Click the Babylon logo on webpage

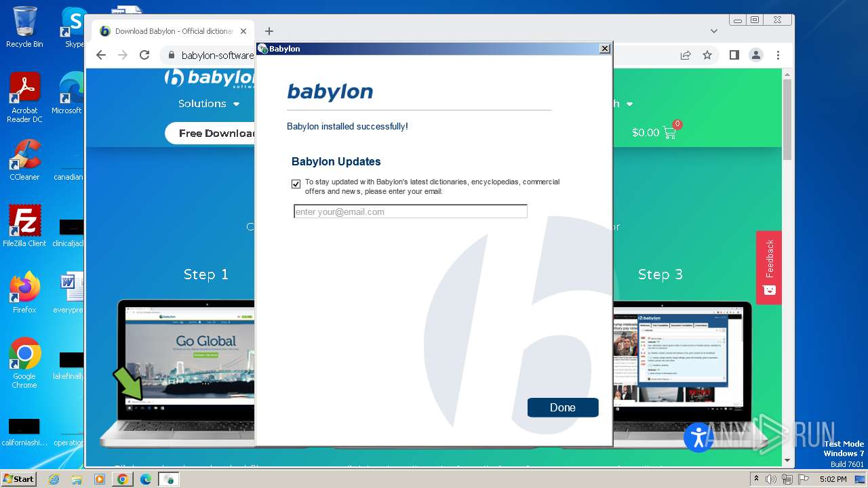click(x=210, y=79)
